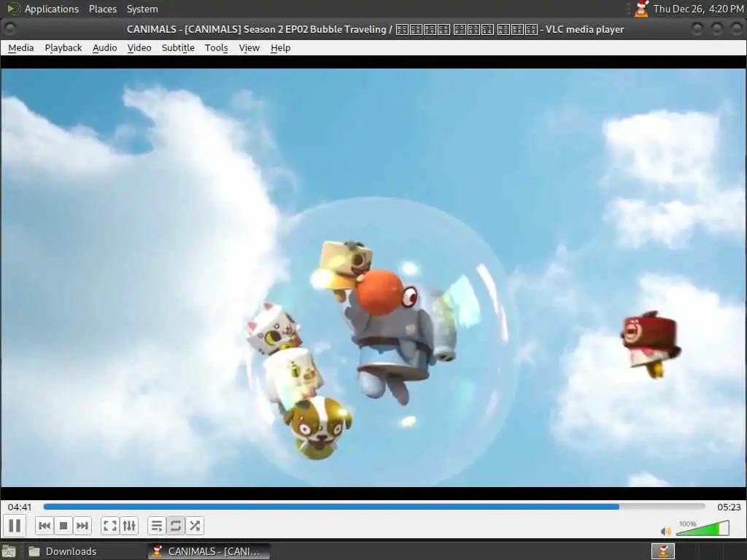Toggle elapsed time display 04:41
Image resolution: width=747 pixels, height=560 pixels.
[20, 507]
